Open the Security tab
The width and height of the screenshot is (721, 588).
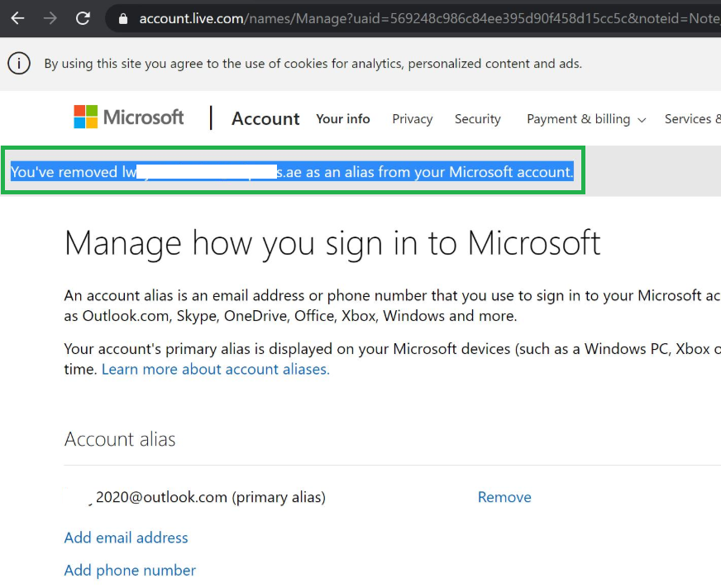click(477, 119)
